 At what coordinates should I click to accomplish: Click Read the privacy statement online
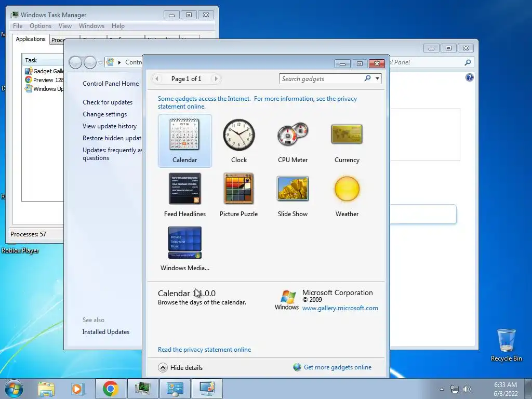(204, 350)
